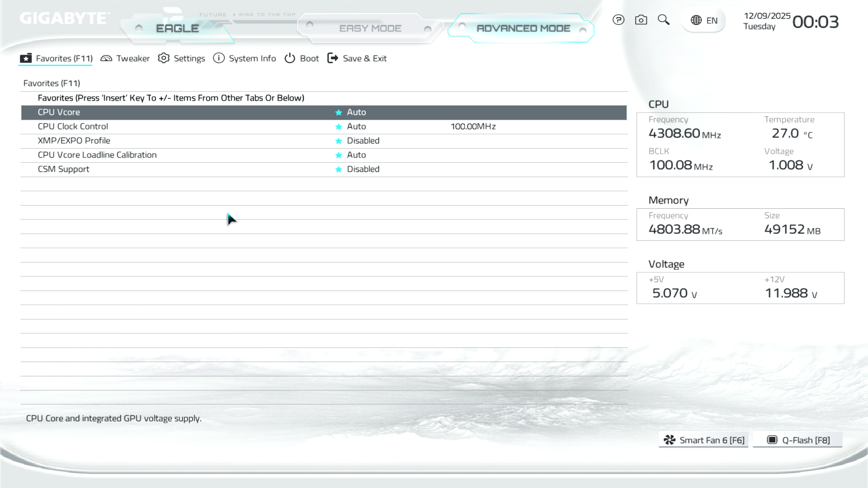
Task: Click the Settings gear icon
Action: click(x=164, y=58)
